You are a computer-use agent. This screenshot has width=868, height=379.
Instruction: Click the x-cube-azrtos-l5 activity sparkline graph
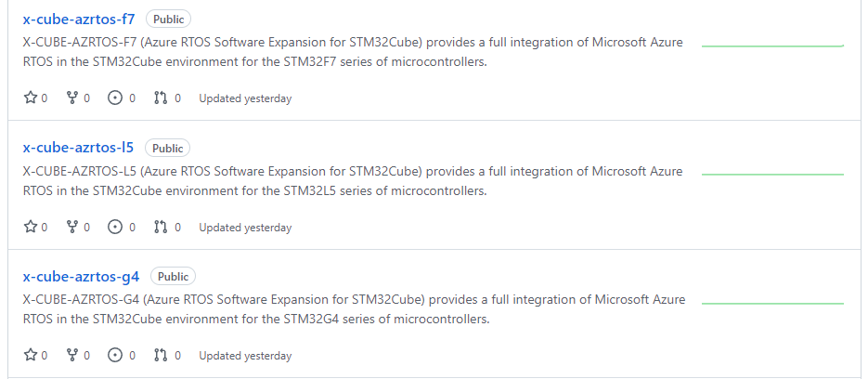pos(772,174)
